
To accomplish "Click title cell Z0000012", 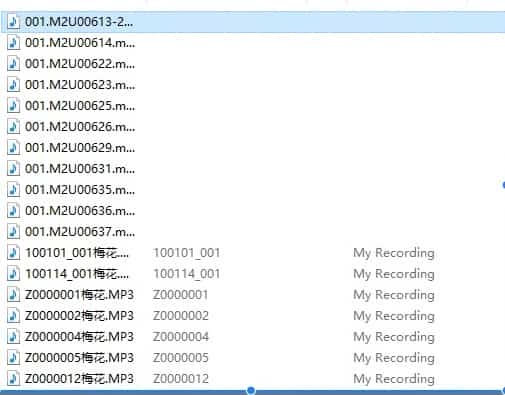I will 181,379.
